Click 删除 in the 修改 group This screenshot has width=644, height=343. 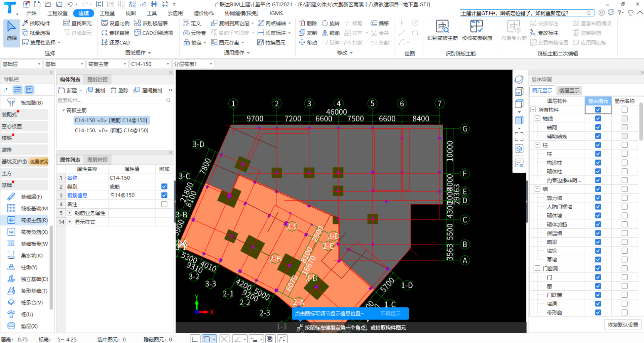(x=308, y=23)
